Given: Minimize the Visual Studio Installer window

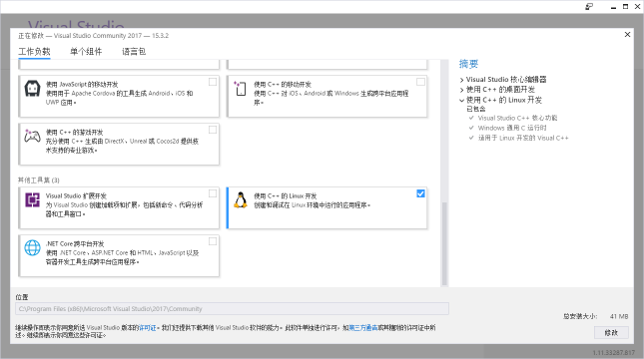Looking at the screenshot, I should 613,7.
